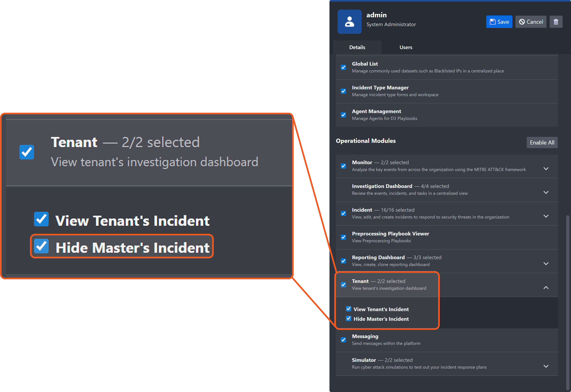Click the Save button
Viewport: 571px width, 392px height.
coord(499,22)
